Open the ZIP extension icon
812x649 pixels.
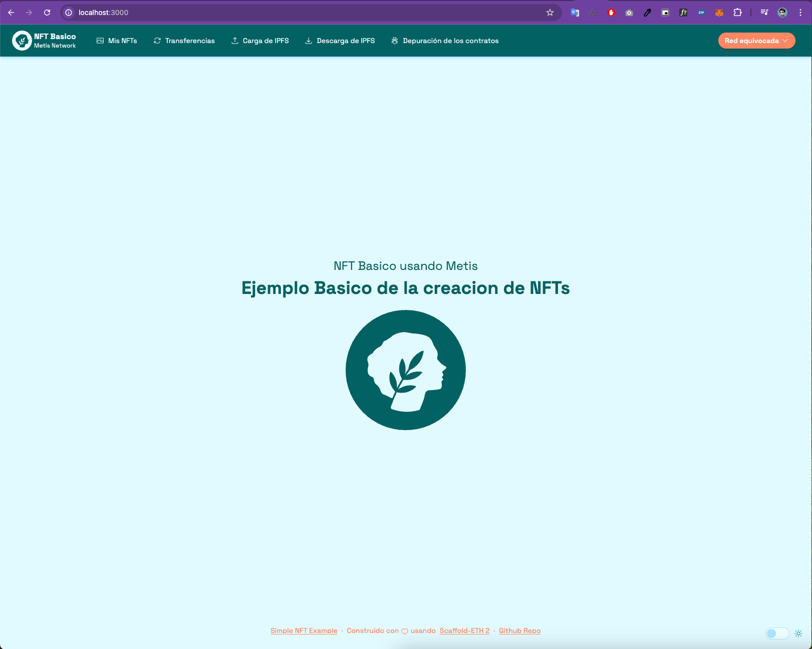coord(701,13)
